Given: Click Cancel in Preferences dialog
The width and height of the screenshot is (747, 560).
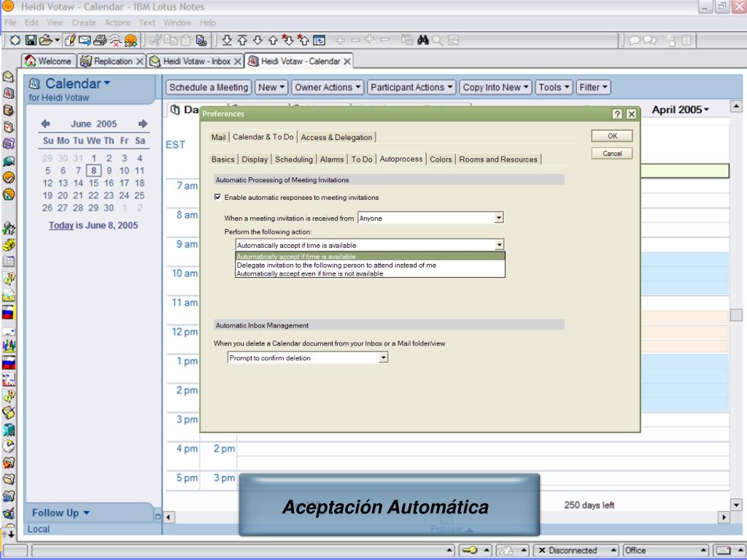Looking at the screenshot, I should (612, 153).
